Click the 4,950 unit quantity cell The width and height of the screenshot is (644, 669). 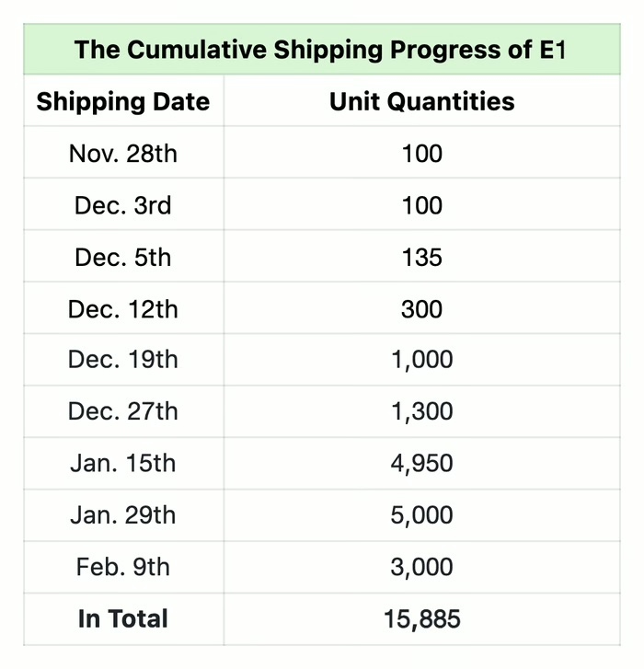(x=421, y=463)
